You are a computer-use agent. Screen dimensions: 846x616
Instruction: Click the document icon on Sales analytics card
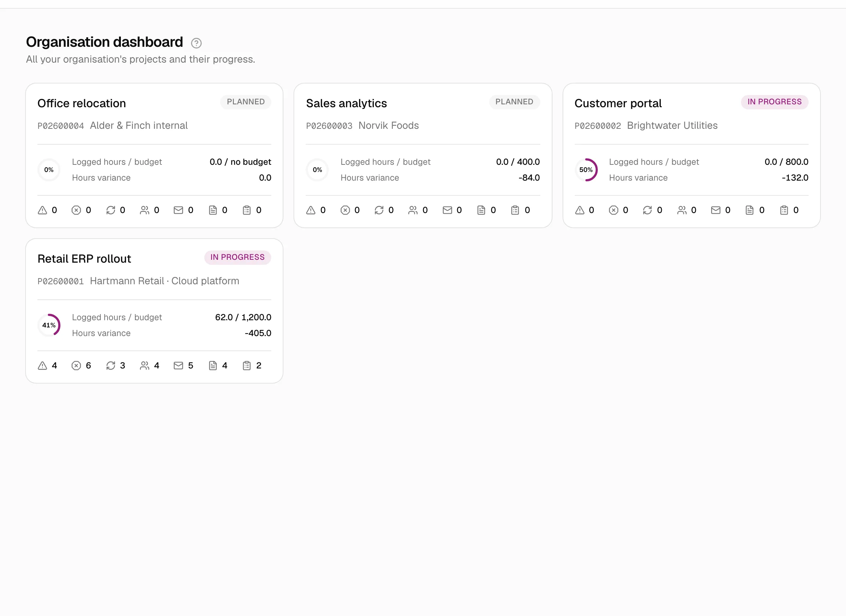click(481, 210)
